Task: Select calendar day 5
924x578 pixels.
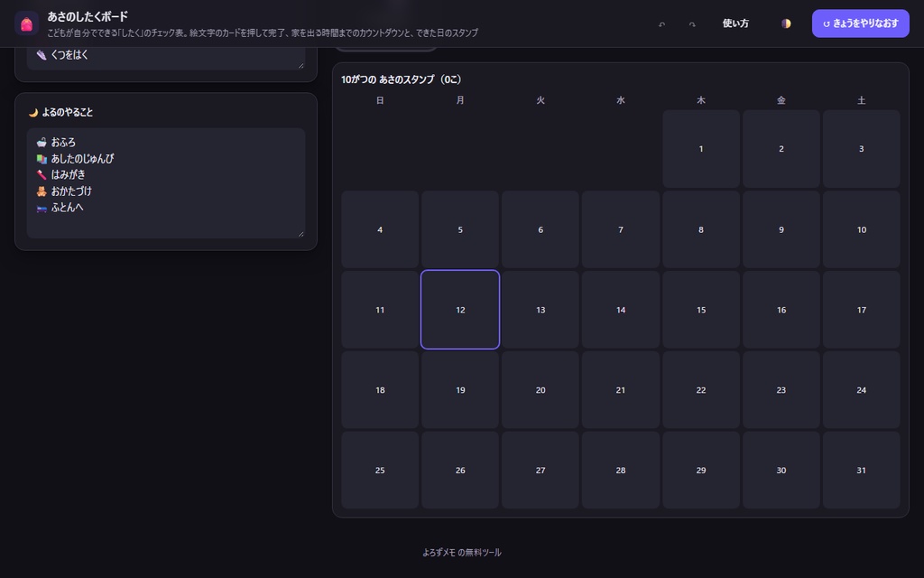Action: (x=460, y=229)
